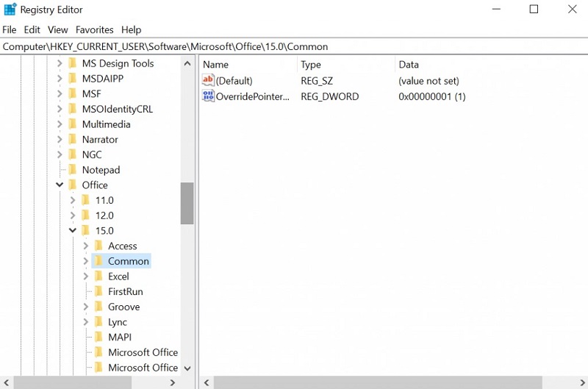This screenshot has height=389, width=588.
Task: Click the registry path address bar
Action: (294, 46)
